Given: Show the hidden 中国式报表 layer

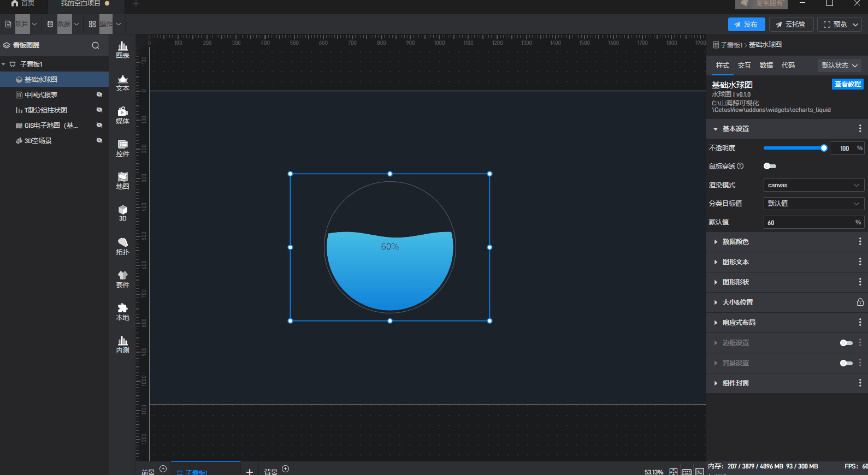Looking at the screenshot, I should 99,95.
